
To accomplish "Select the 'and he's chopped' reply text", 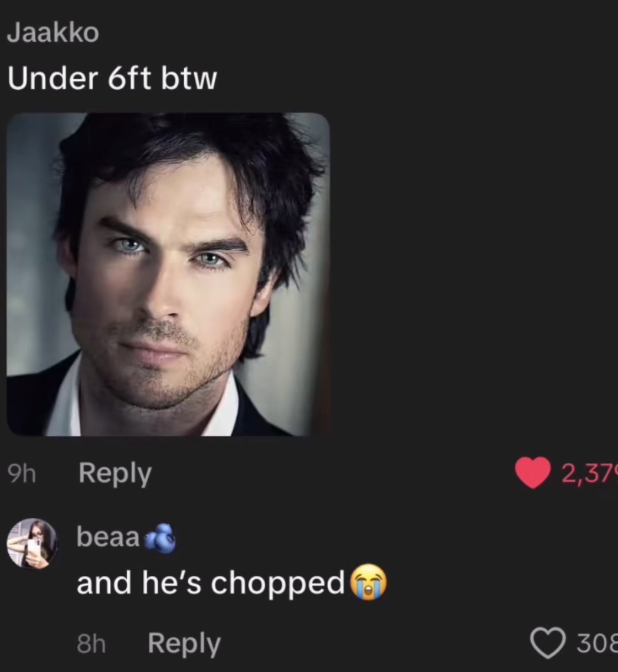I will [211, 583].
